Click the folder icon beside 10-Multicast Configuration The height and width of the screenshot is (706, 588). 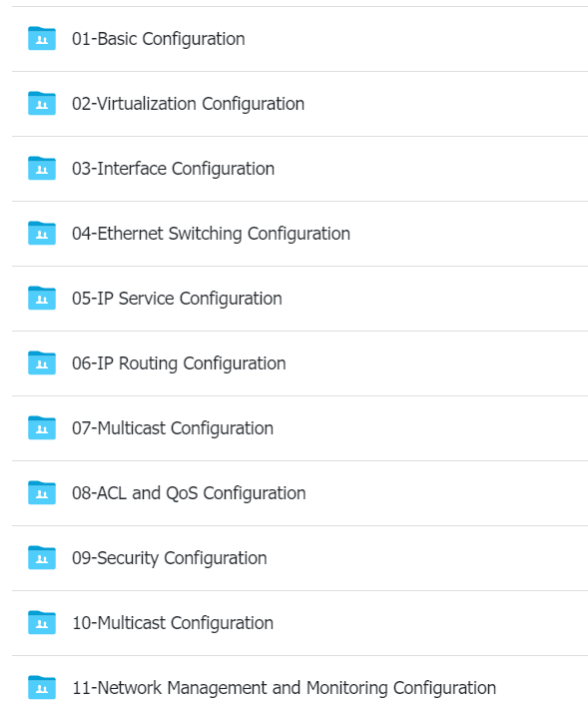[41, 622]
